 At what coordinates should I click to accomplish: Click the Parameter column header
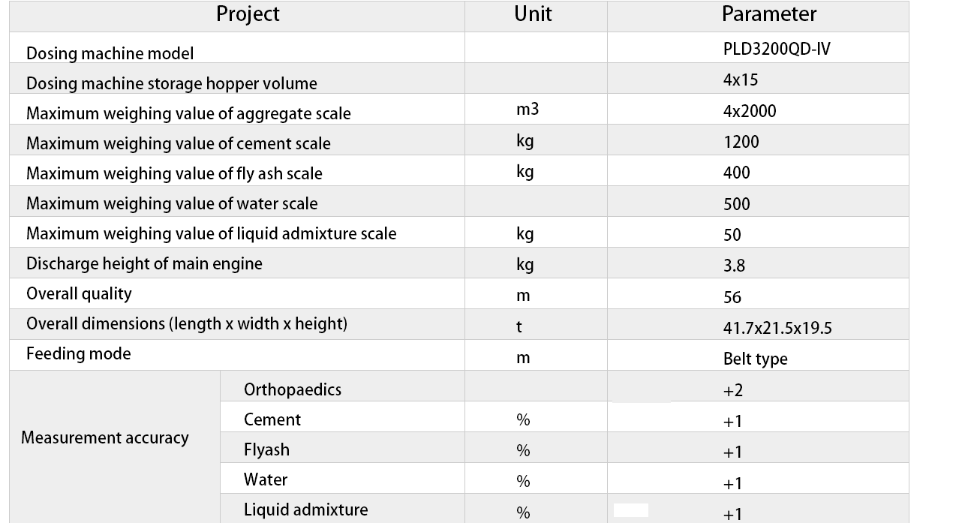(x=769, y=14)
